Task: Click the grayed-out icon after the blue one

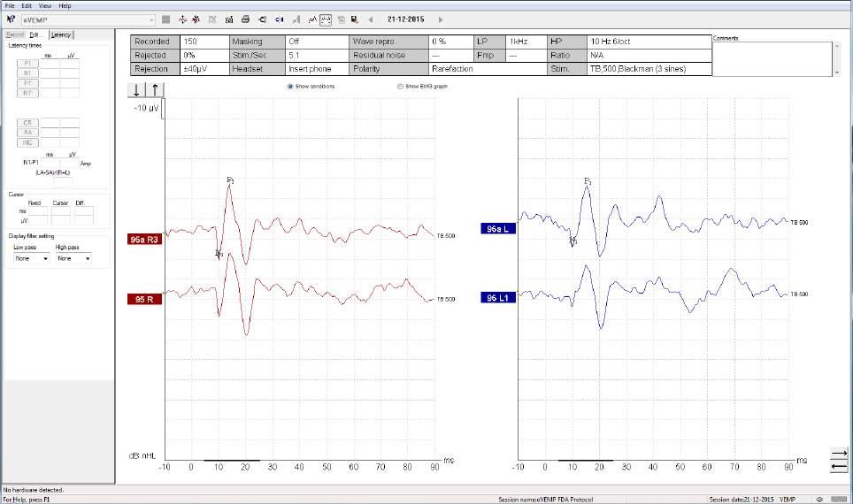Action: tap(296, 19)
